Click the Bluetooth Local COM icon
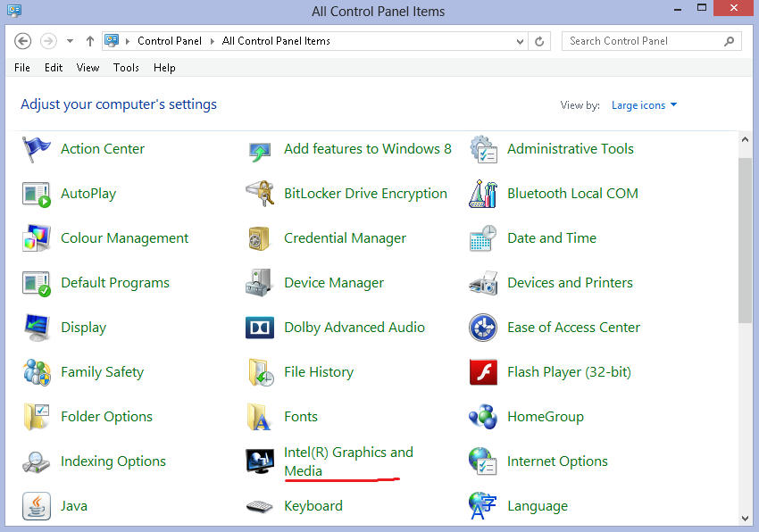This screenshot has height=532, width=759. [x=483, y=194]
